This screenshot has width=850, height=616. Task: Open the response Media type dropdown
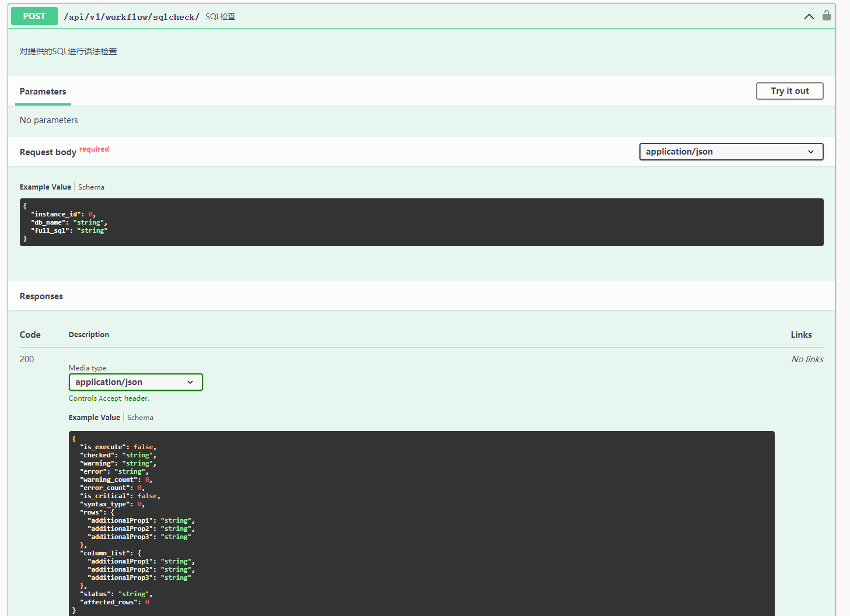[x=135, y=382]
